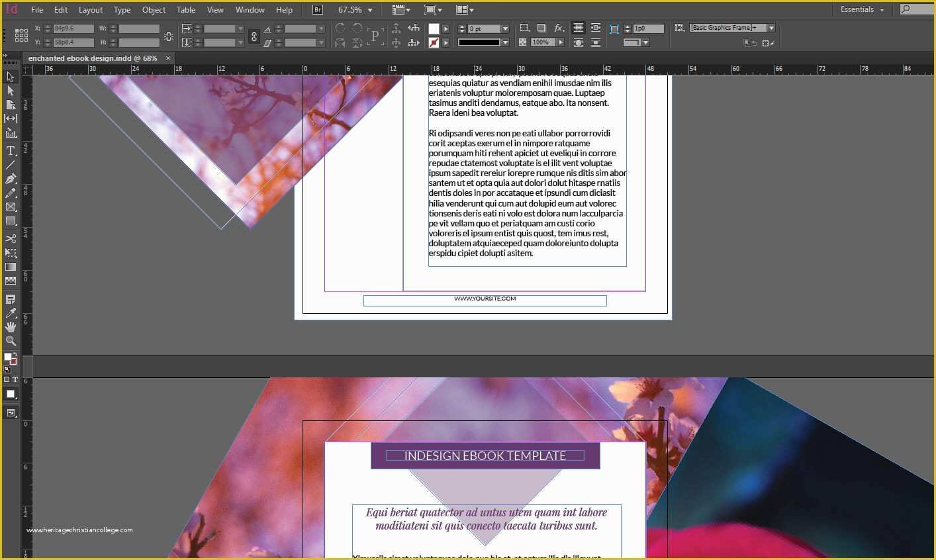Viewport: 936px width, 560px height.
Task: Select the Rectangle Frame tool
Action: pyautogui.click(x=11, y=207)
